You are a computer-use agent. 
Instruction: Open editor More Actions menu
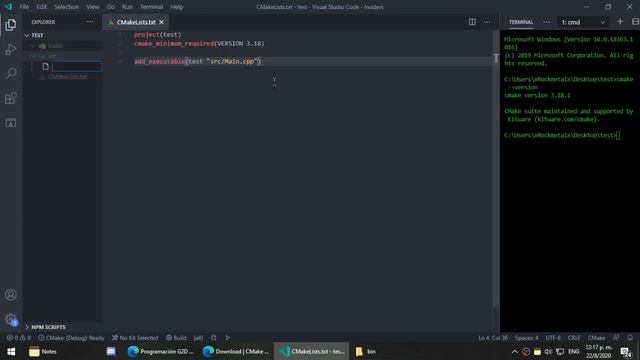click(487, 22)
